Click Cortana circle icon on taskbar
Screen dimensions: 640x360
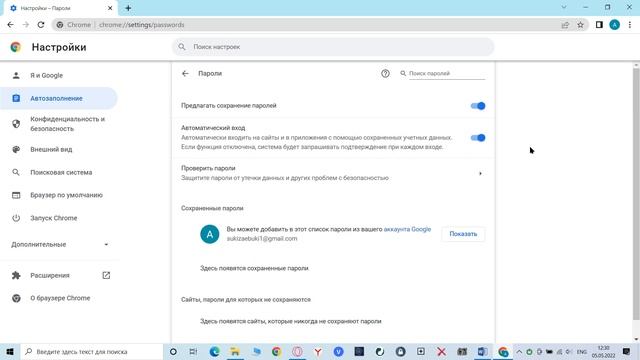[x=173, y=351]
